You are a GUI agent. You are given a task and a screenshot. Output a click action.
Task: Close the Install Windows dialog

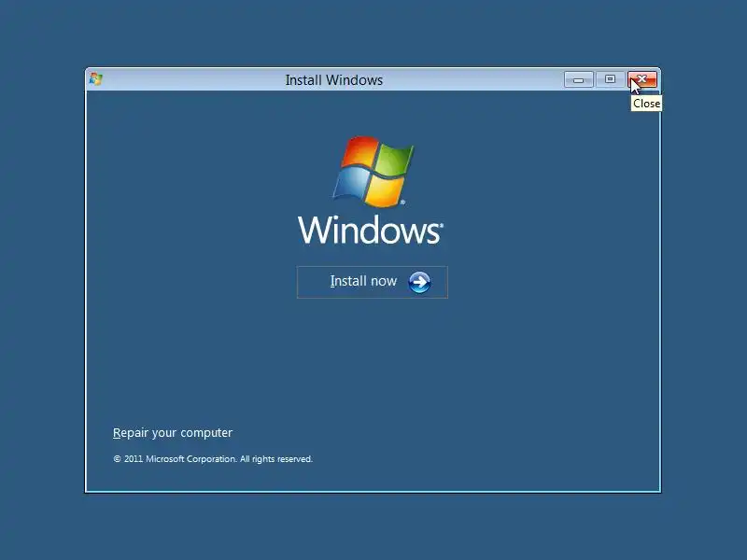642,79
